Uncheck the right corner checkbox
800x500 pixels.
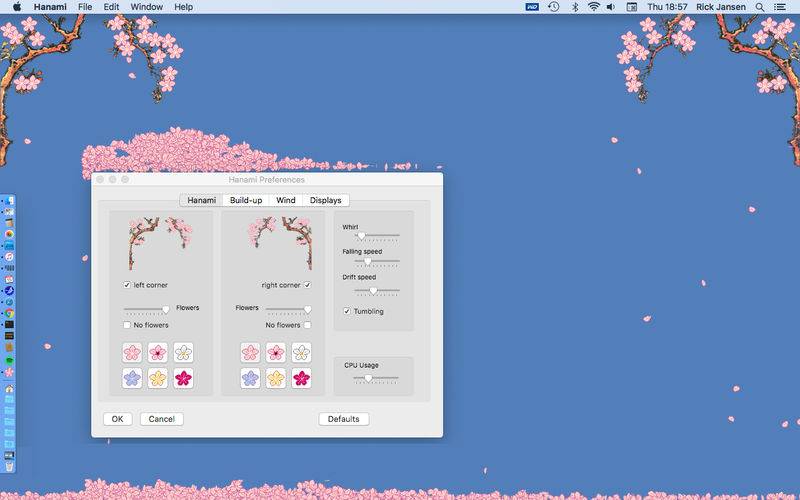[307, 285]
